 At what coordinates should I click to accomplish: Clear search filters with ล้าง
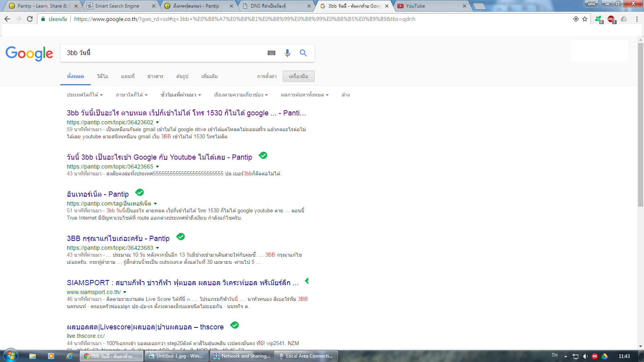[x=345, y=95]
